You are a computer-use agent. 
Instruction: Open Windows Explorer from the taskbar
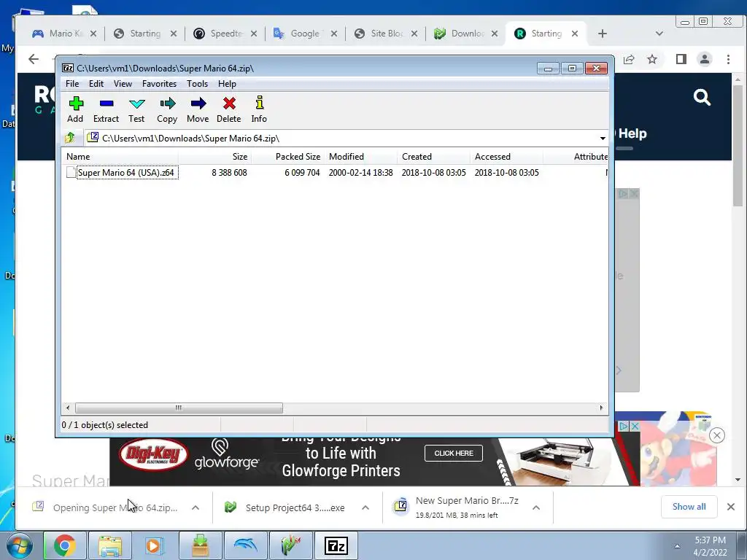pos(110,545)
